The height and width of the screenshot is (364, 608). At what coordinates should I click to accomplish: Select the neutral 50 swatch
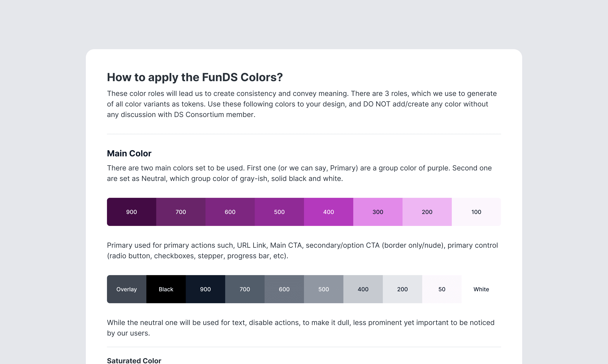442,289
